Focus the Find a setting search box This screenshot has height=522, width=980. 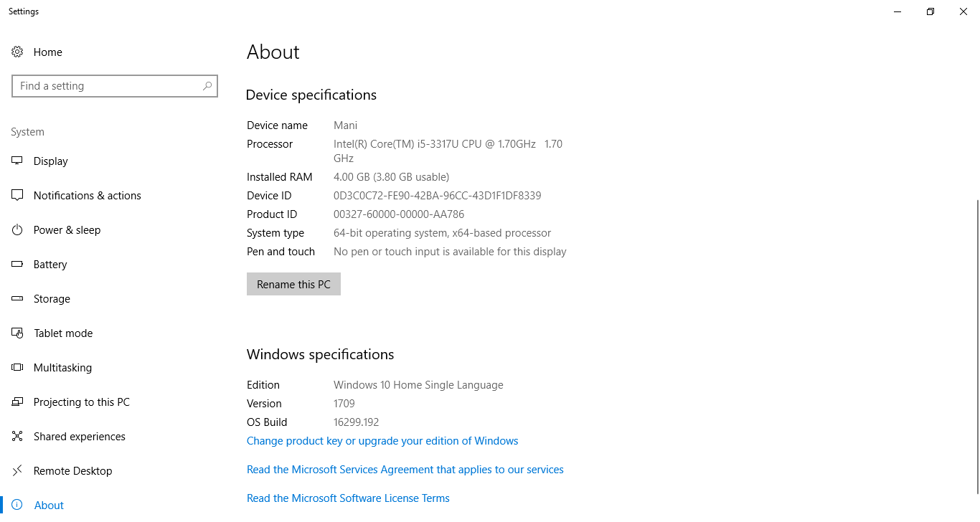click(x=115, y=86)
